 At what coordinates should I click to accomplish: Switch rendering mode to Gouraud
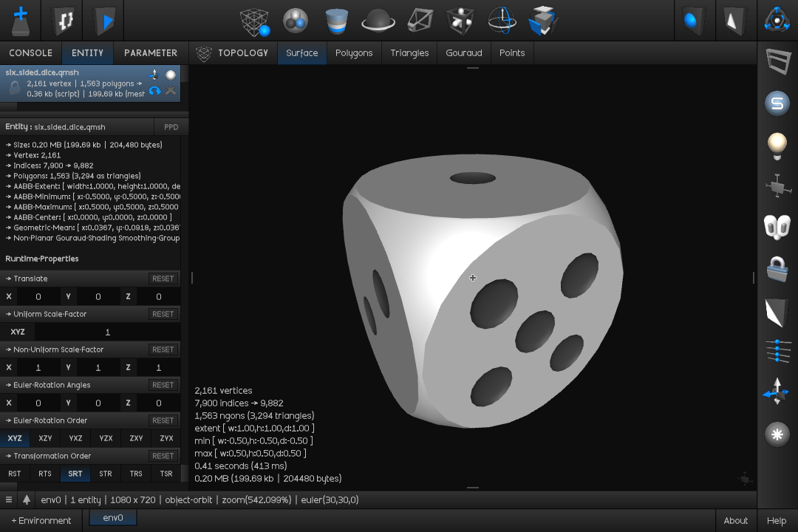463,53
